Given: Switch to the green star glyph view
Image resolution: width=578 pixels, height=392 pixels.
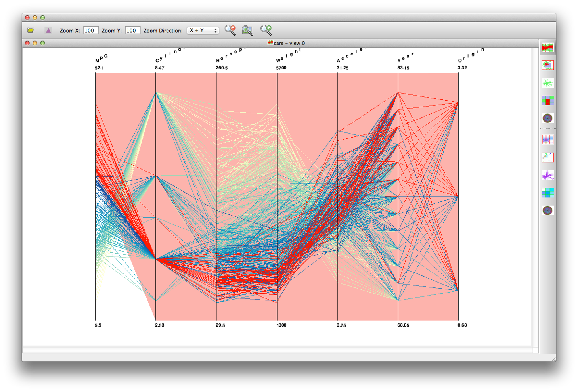Looking at the screenshot, I should tap(547, 83).
